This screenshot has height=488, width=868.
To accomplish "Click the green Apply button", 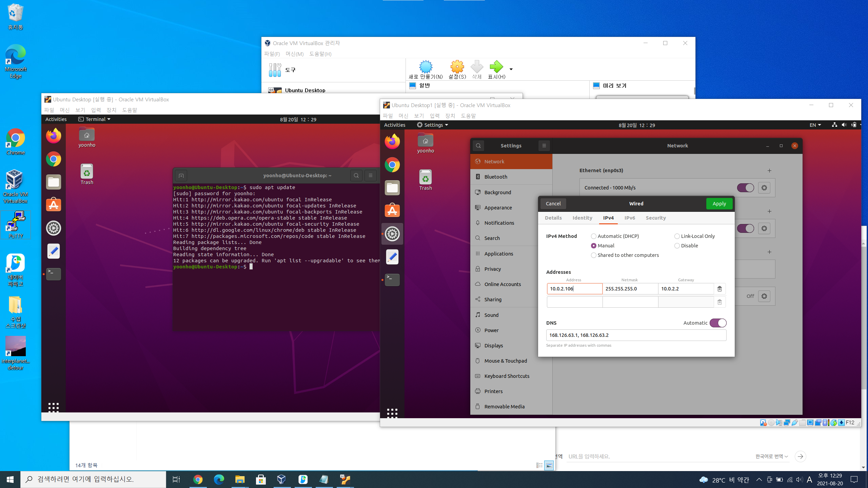I will tap(719, 204).
